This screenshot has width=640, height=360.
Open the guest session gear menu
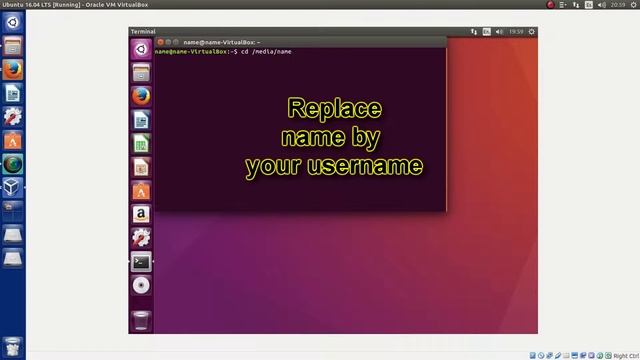531,32
